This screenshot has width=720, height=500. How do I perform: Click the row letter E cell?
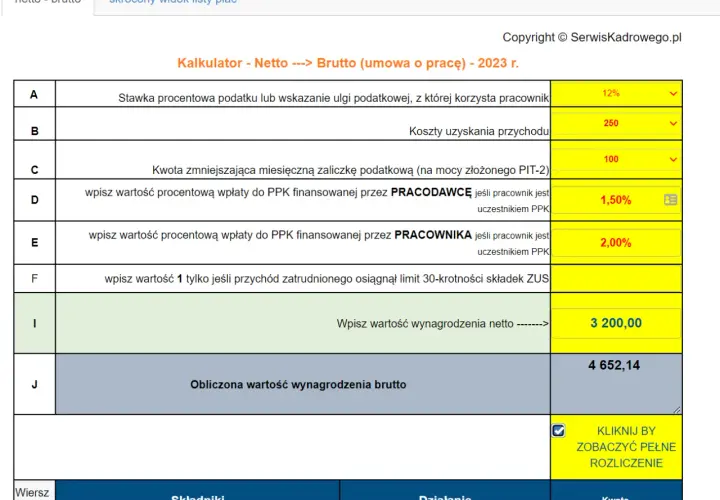point(34,242)
